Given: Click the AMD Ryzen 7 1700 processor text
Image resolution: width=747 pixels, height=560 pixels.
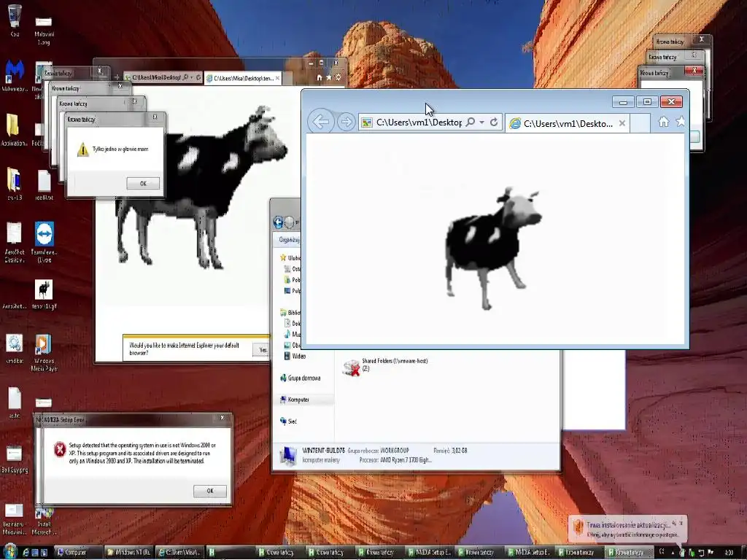Looking at the screenshot, I should pyautogui.click(x=406, y=460).
